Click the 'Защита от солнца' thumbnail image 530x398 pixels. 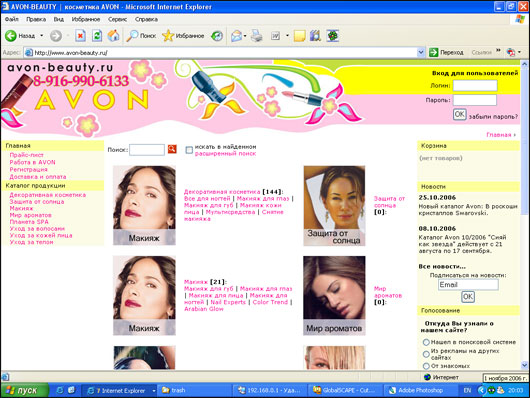(334, 206)
